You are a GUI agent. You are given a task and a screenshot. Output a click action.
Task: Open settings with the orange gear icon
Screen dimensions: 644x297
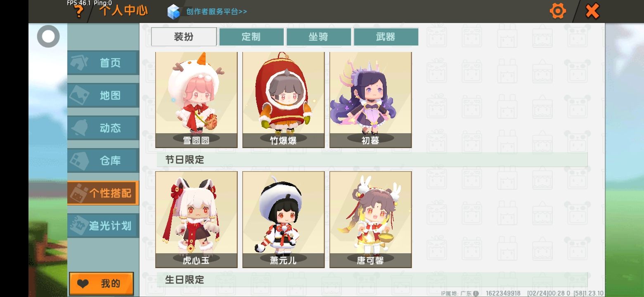point(558,11)
